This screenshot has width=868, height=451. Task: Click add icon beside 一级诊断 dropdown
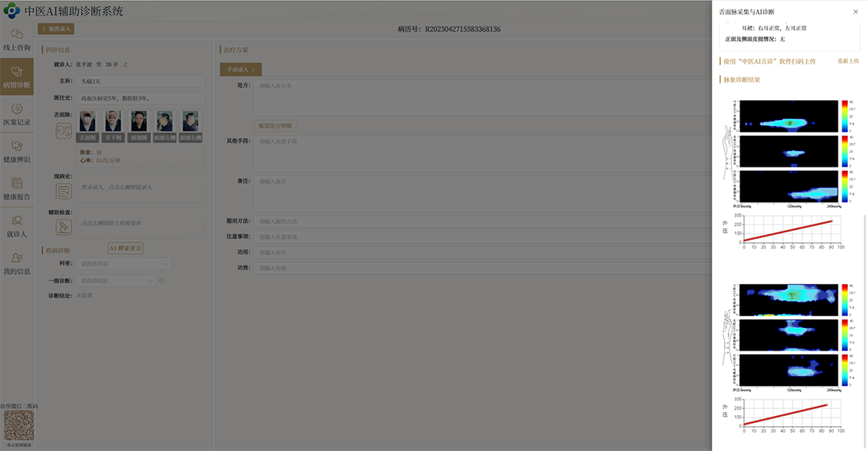pos(162,281)
